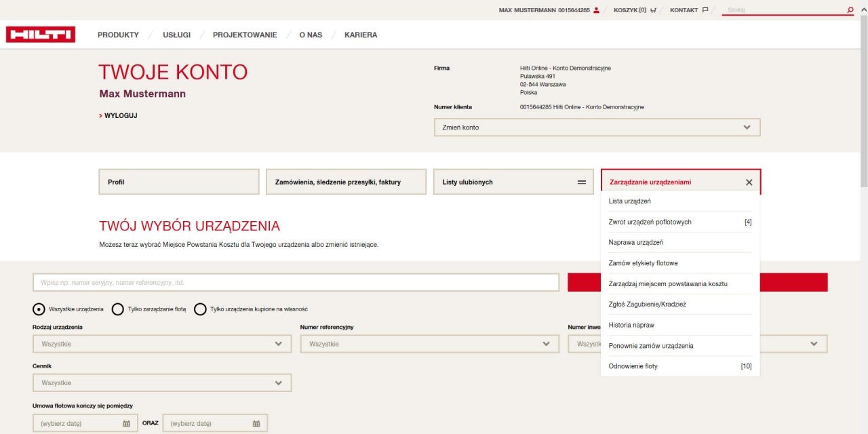Select Historia napraw menu entry
The width and height of the screenshot is (868, 434).
click(680, 325)
